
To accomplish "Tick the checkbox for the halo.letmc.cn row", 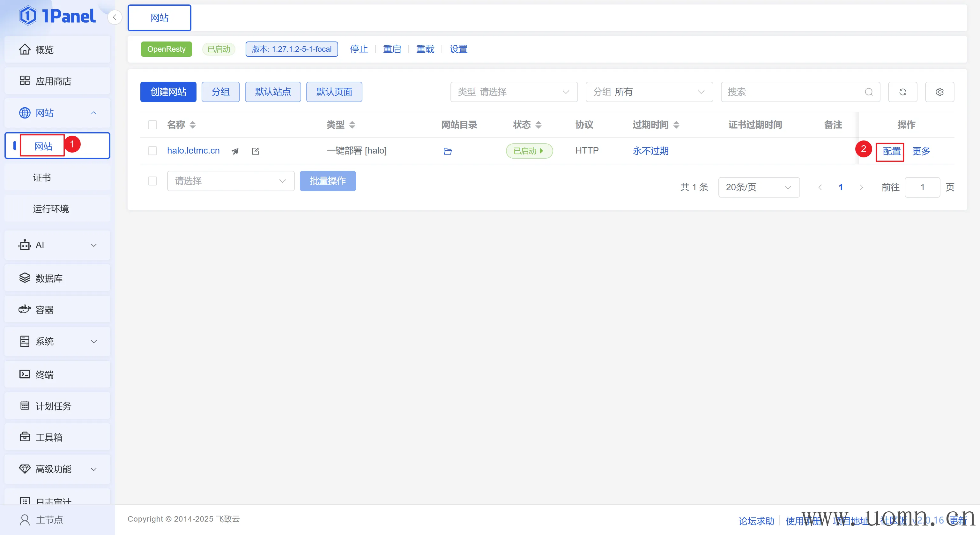I will [x=152, y=151].
